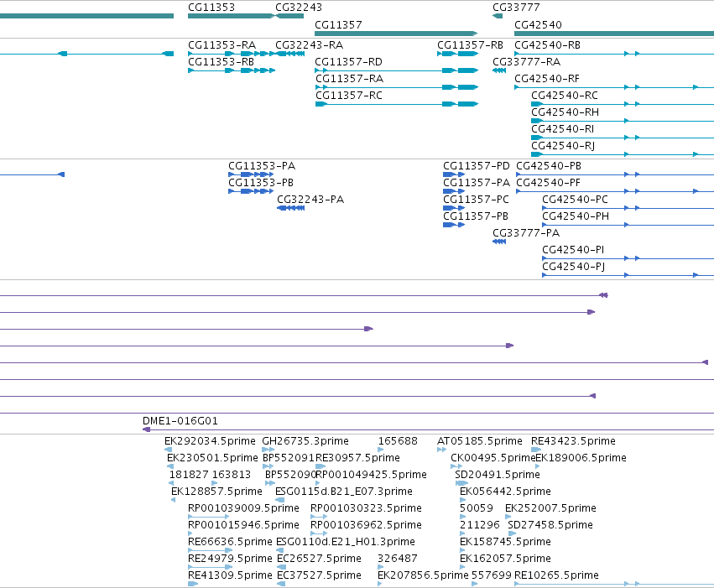This screenshot has height=588, width=714.
Task: Select the CG32243 gene label
Action: click(299, 8)
